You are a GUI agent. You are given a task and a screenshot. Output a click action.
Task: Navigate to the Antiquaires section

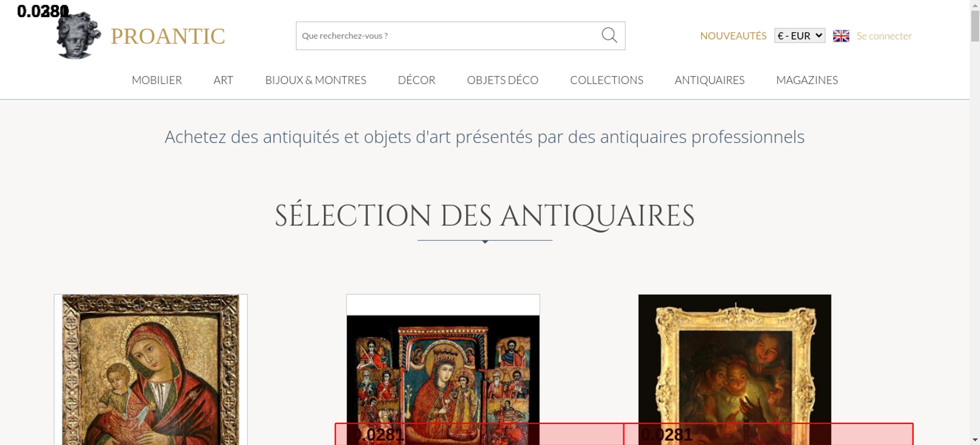(x=709, y=80)
